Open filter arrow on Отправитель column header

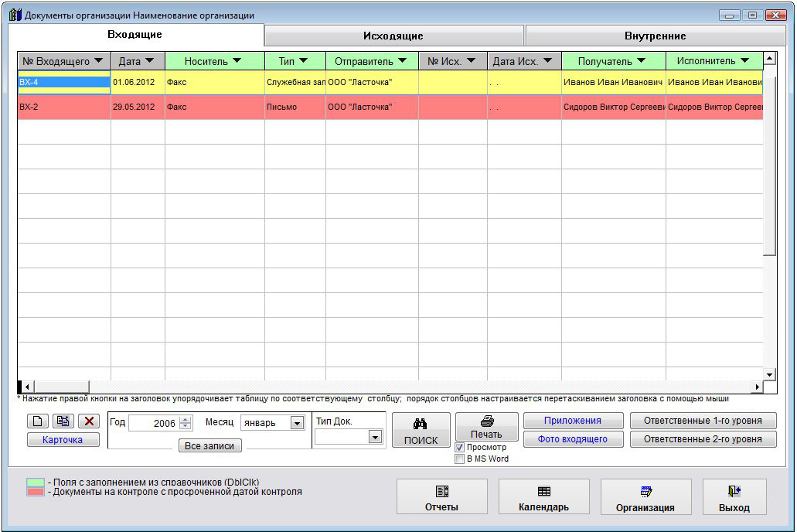click(x=403, y=61)
